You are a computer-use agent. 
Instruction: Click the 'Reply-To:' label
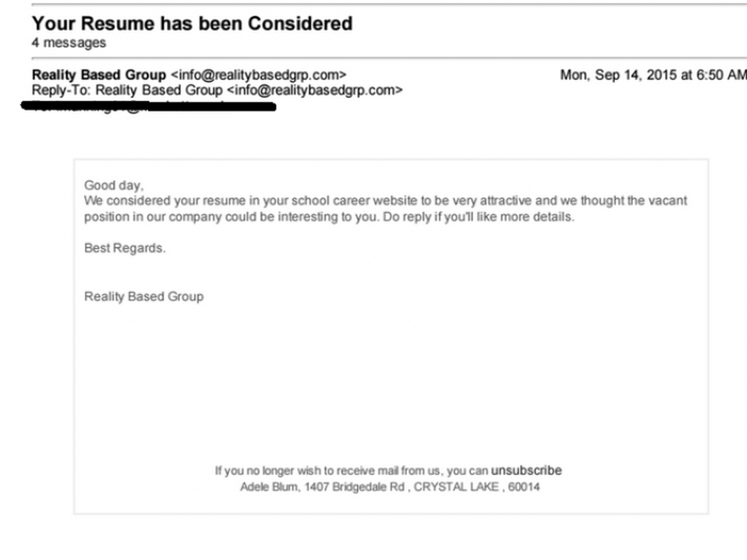[x=62, y=90]
